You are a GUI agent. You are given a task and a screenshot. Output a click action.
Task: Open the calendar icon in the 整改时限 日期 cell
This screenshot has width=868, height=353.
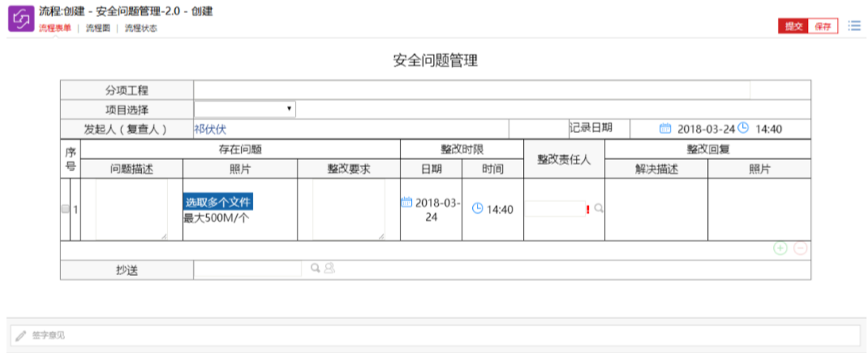406,202
